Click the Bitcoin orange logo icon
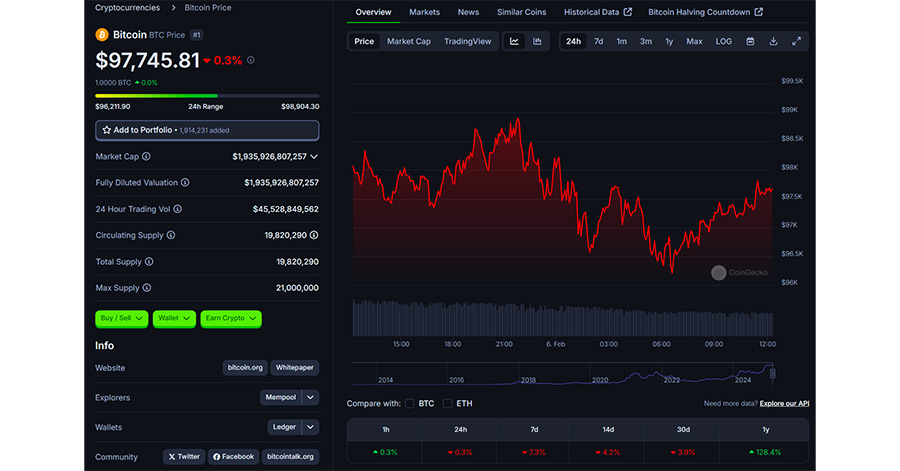This screenshot has width=900, height=471. (102, 35)
